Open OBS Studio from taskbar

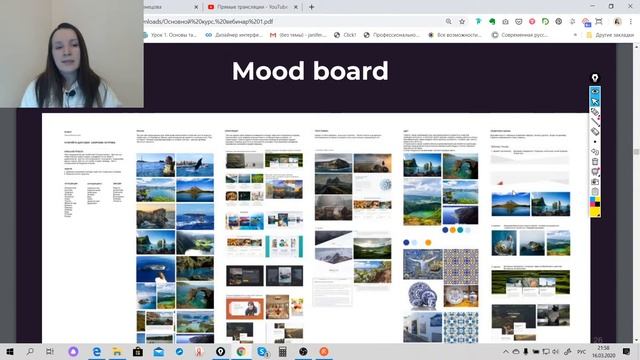click(x=303, y=351)
